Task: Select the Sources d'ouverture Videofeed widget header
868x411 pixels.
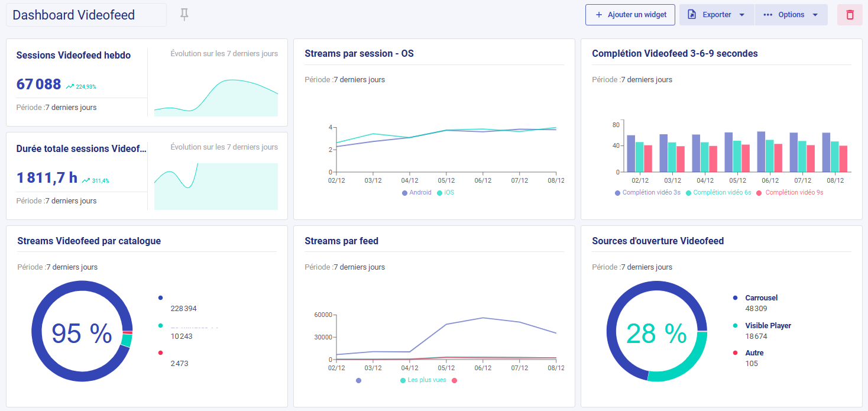Action: [658, 241]
